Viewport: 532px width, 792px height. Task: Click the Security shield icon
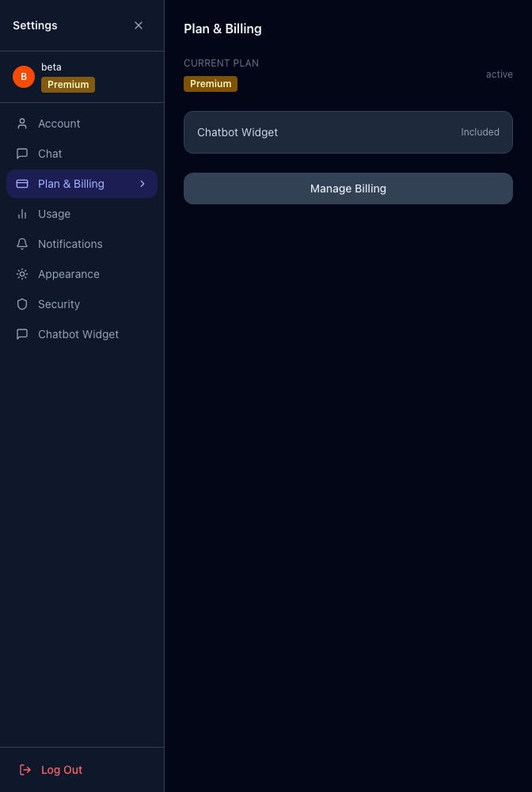[x=22, y=304]
